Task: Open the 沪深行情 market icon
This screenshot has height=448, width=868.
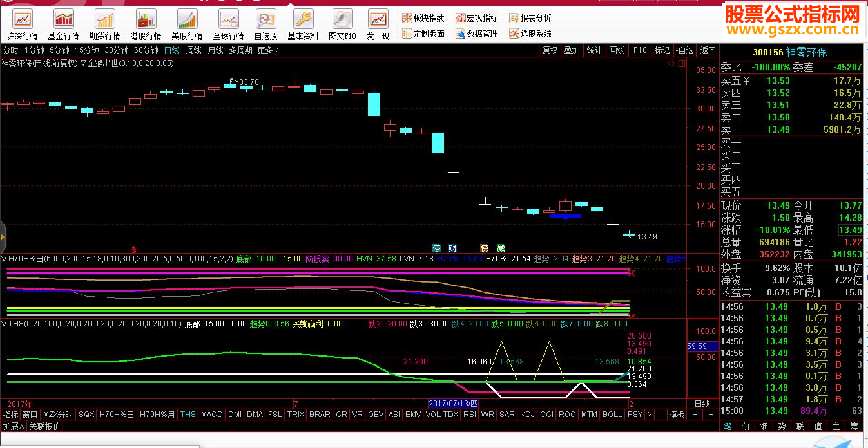Action: coord(23,25)
